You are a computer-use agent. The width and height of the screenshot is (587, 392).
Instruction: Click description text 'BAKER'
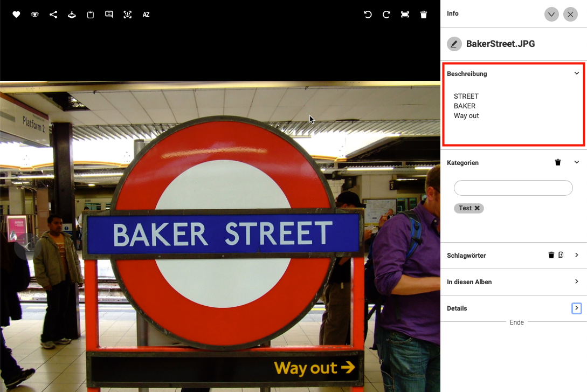(465, 106)
